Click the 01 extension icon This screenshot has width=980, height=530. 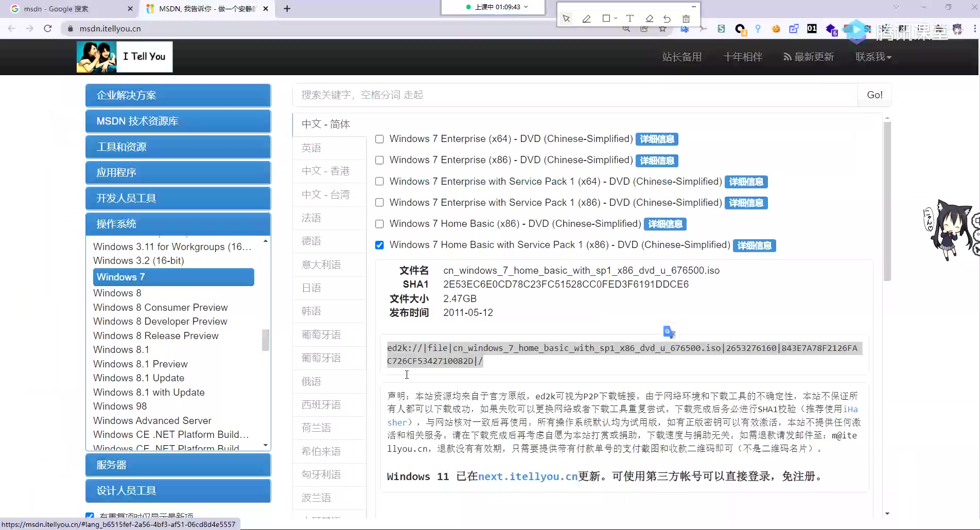(x=812, y=29)
